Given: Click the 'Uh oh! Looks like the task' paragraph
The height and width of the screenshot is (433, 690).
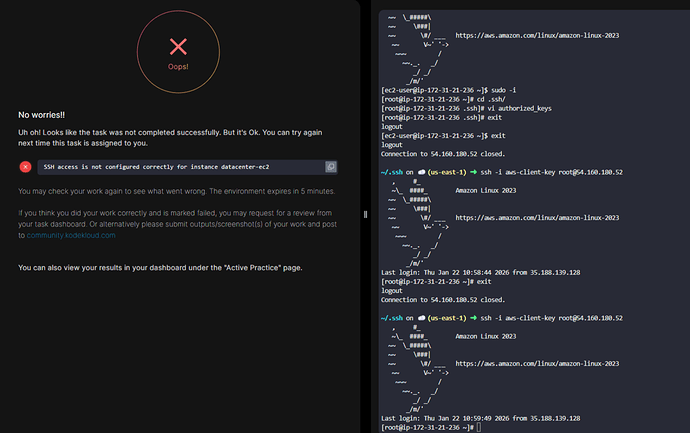Looking at the screenshot, I should [170, 138].
